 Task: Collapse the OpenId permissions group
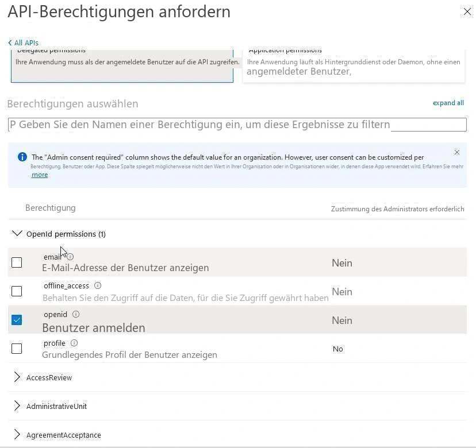17,234
